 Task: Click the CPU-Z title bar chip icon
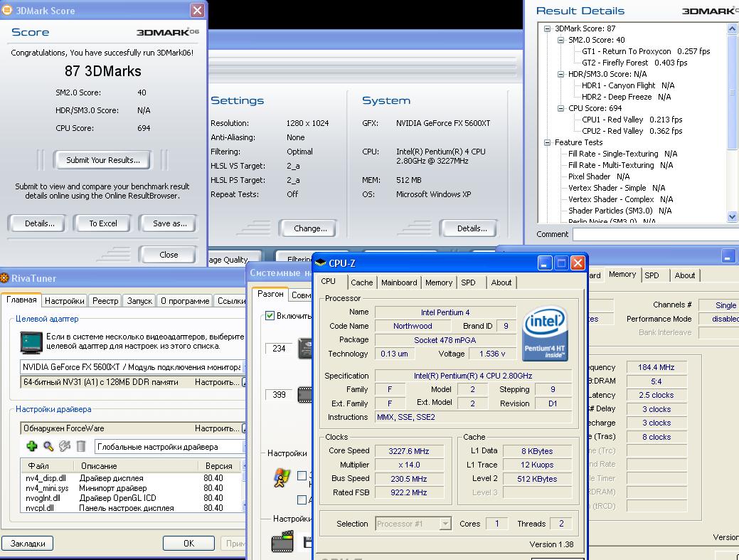pyautogui.click(x=321, y=263)
